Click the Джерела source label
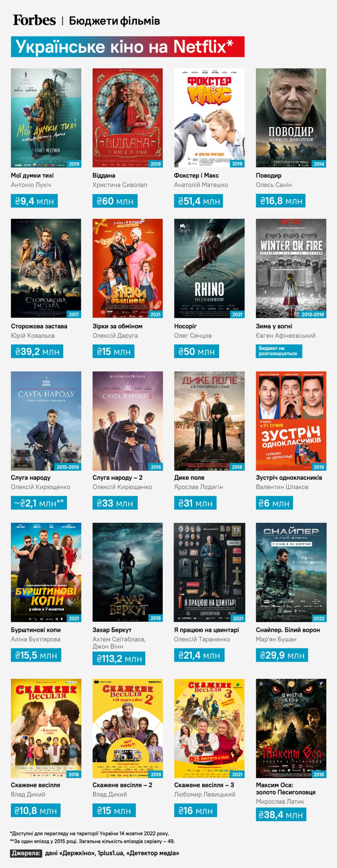Image resolution: width=337 pixels, height=868 pixels. coord(26,853)
